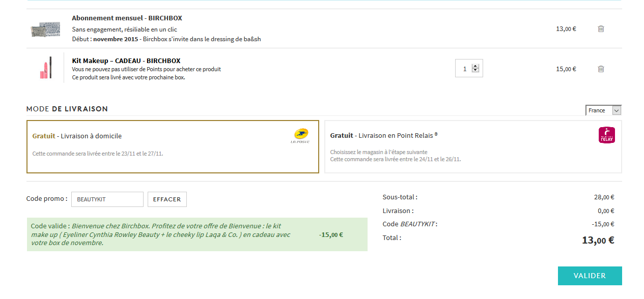Screen dimensions: 644x299
Task: Open the Abonnement mensuel - BIRCHBOX title
Action: pos(126,18)
